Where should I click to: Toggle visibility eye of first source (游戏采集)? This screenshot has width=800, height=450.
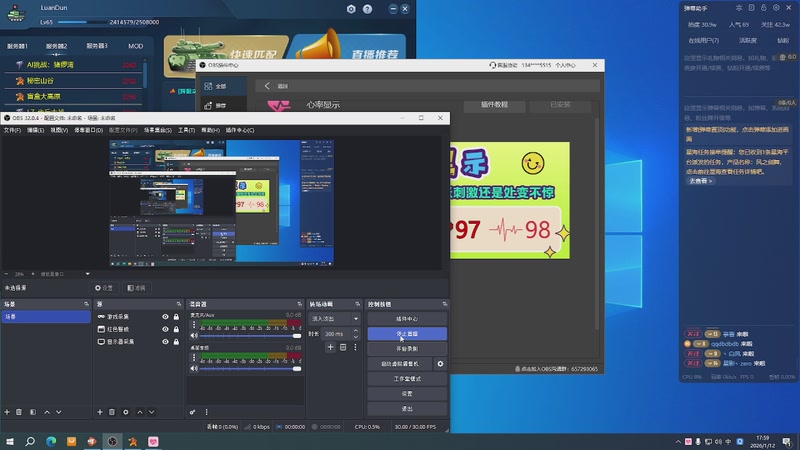pos(165,317)
